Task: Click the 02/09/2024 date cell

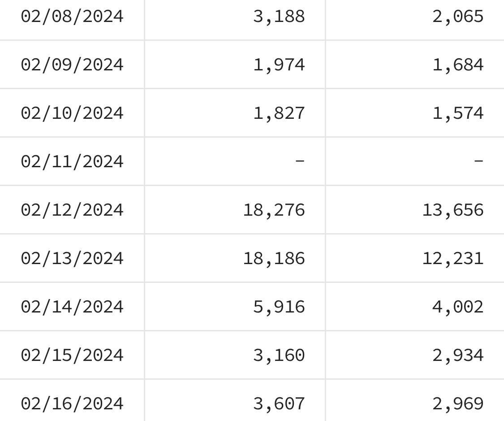Action: (x=72, y=65)
